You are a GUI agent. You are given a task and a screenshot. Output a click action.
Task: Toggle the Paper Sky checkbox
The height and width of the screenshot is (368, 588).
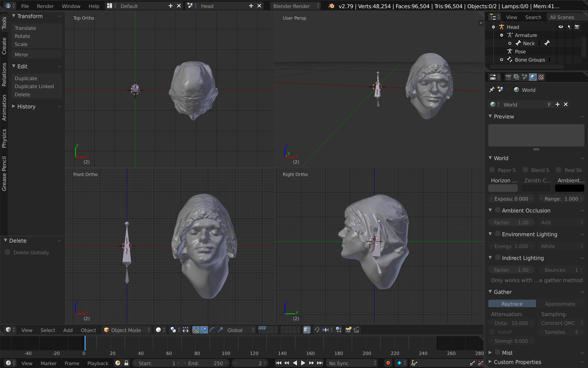tap(492, 170)
